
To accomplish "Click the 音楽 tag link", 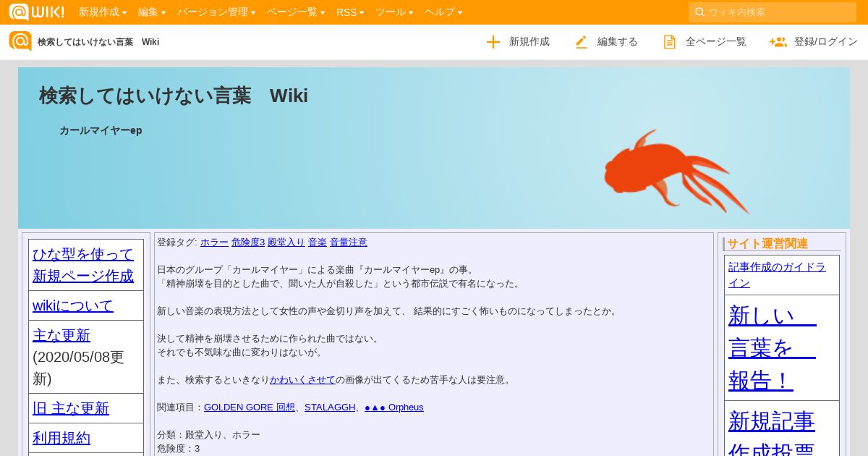I will (x=318, y=242).
